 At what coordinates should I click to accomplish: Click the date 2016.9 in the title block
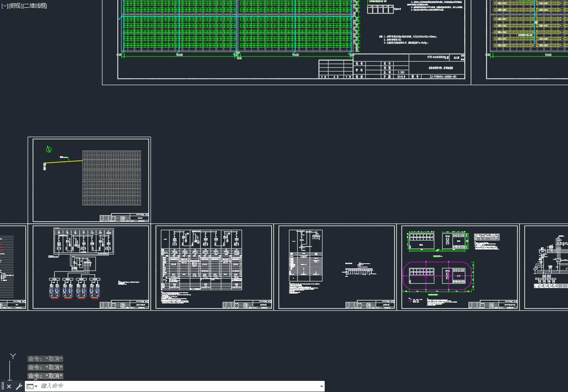point(401,77)
